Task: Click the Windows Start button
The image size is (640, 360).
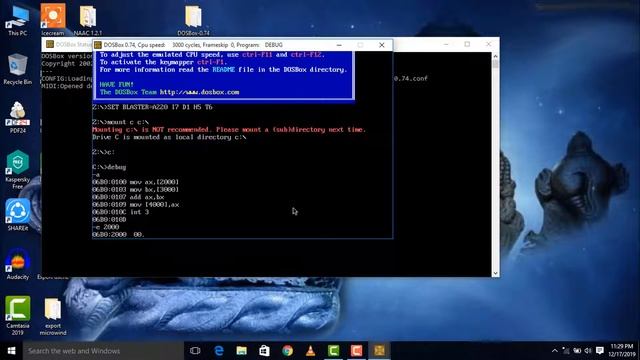Action: click(11, 351)
